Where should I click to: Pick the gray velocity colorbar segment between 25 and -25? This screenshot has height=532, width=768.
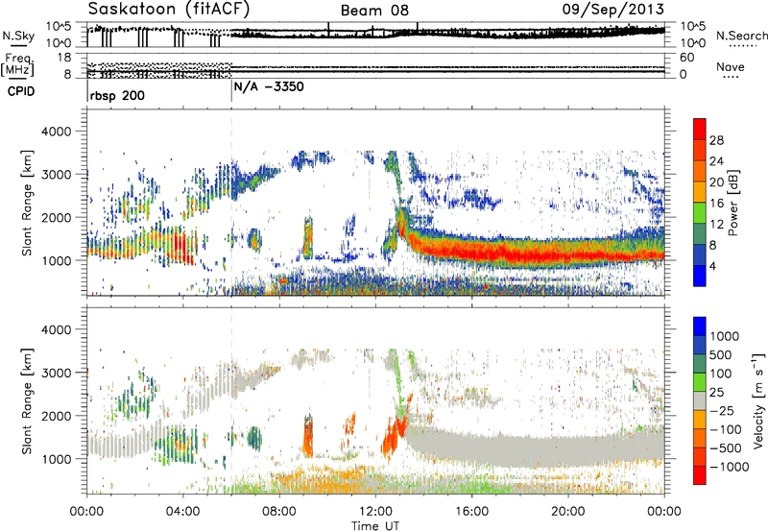[700, 401]
